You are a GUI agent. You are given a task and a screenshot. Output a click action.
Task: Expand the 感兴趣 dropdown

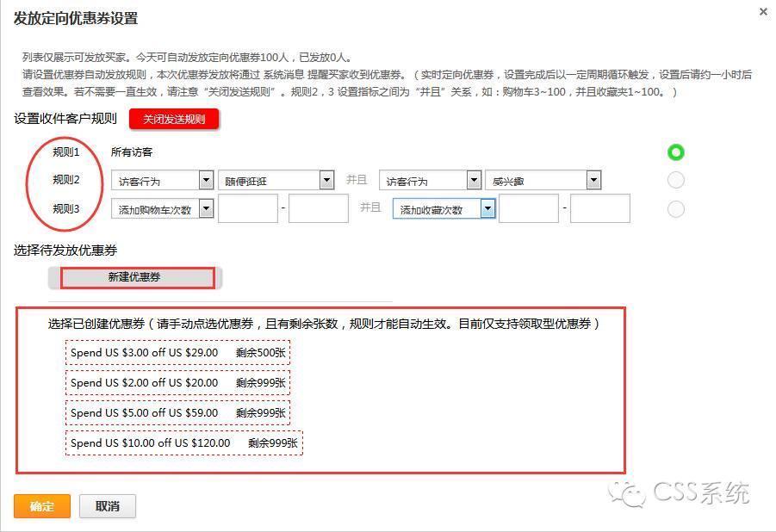pyautogui.click(x=543, y=181)
